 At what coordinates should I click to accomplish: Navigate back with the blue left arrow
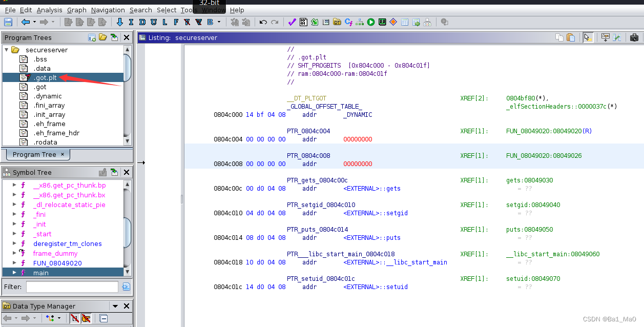coord(26,22)
